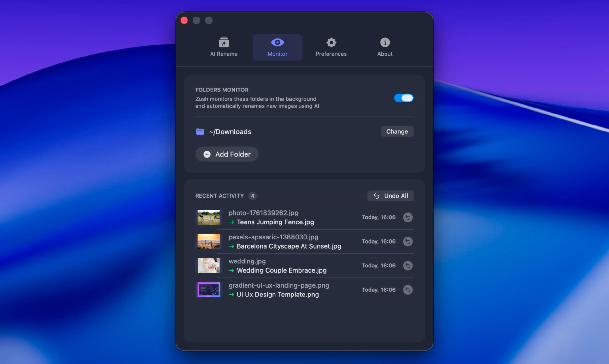
Task: Revert the Ui Ux Design Template rename
Action: click(x=408, y=290)
